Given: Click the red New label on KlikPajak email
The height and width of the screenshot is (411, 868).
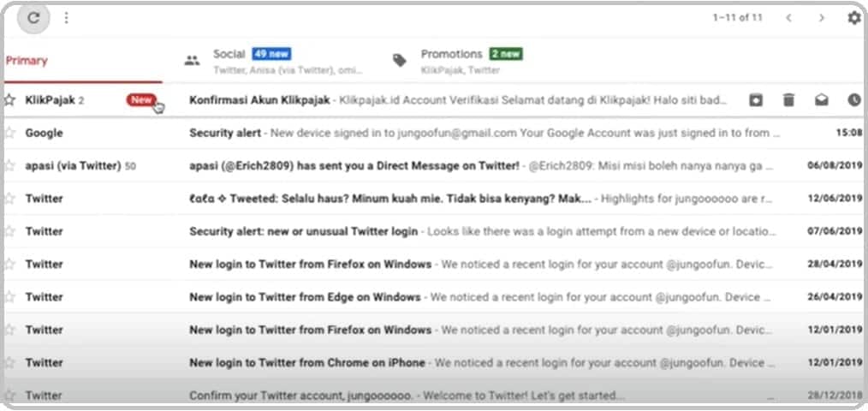Looking at the screenshot, I should [141, 99].
